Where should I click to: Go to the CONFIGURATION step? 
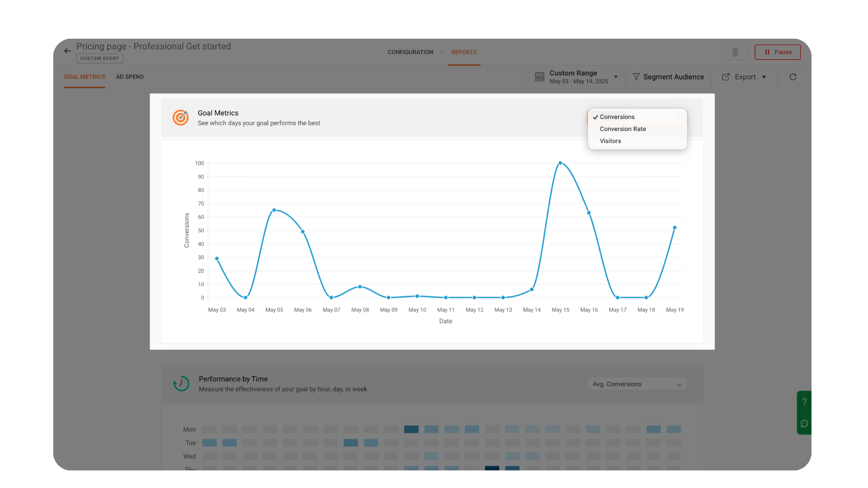[410, 52]
